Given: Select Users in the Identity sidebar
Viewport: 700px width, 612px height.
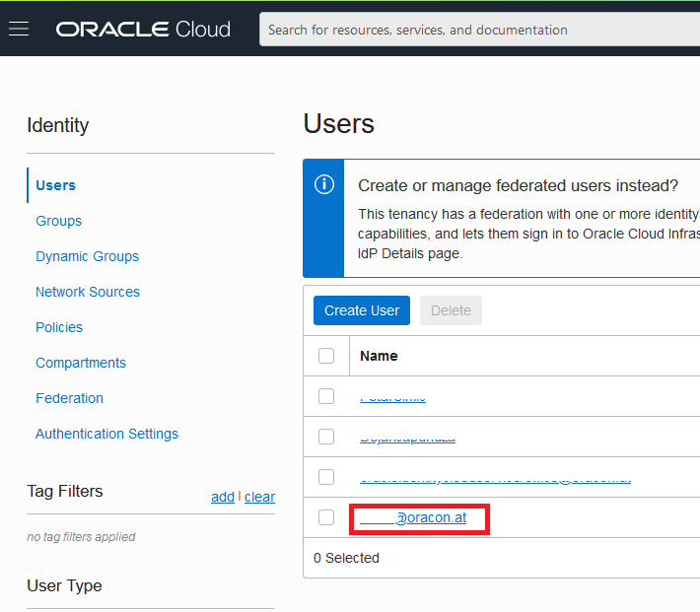Looking at the screenshot, I should tap(56, 185).
